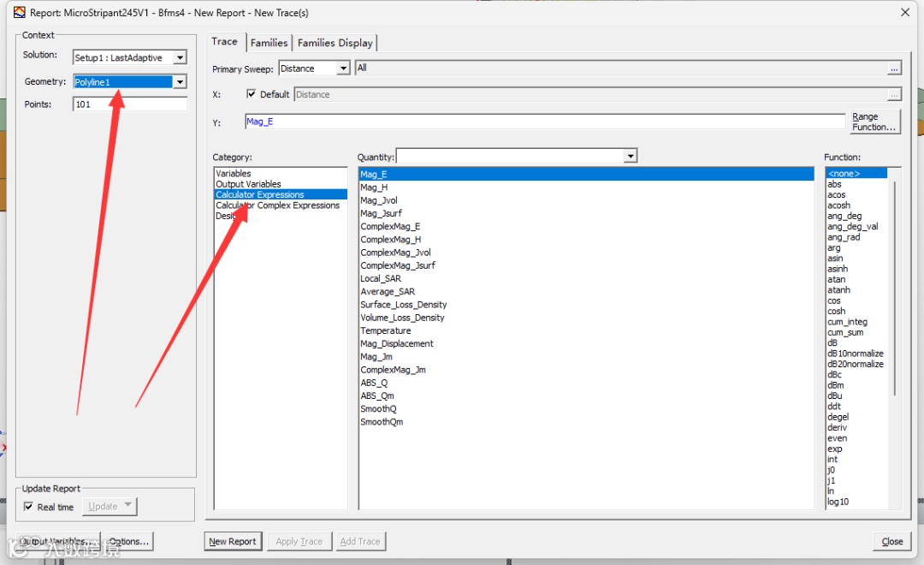Switch to the Families tab
This screenshot has width=924, height=565.
(x=269, y=43)
